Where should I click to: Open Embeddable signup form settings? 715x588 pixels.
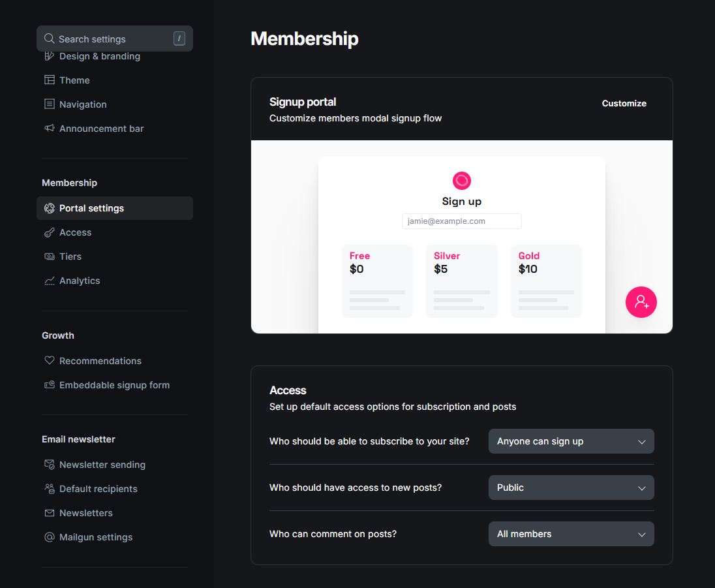114,385
